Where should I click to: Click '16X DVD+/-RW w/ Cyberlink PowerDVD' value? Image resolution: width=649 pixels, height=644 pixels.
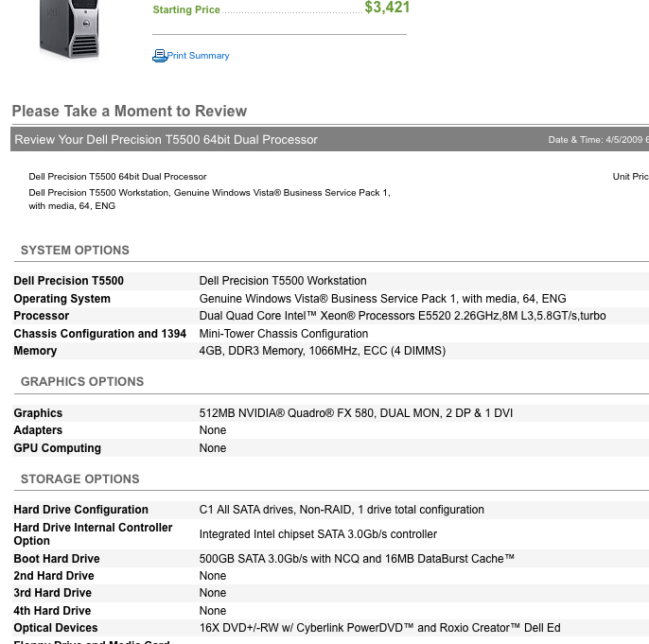tap(380, 628)
